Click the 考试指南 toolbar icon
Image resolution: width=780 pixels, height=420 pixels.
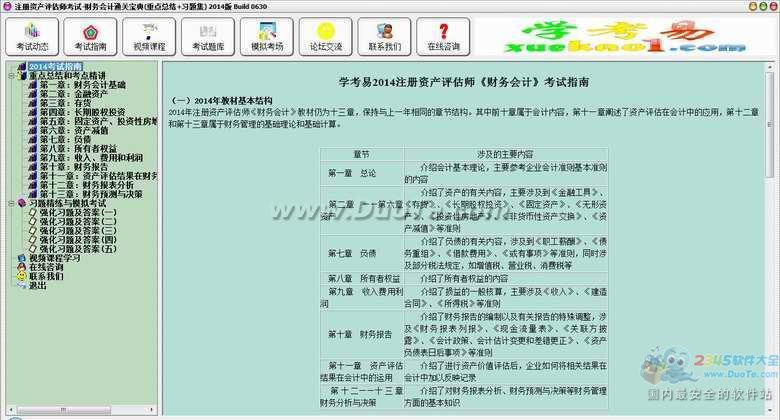(x=89, y=35)
